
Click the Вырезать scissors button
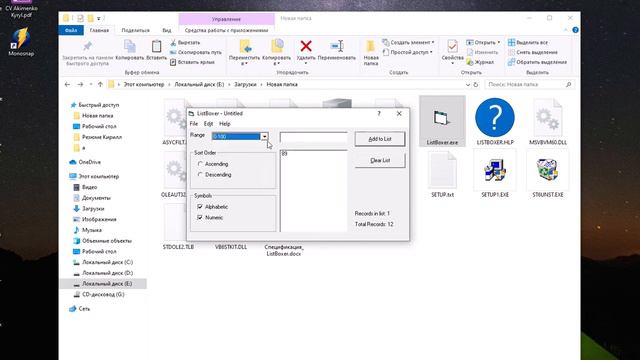pyautogui.click(x=185, y=42)
